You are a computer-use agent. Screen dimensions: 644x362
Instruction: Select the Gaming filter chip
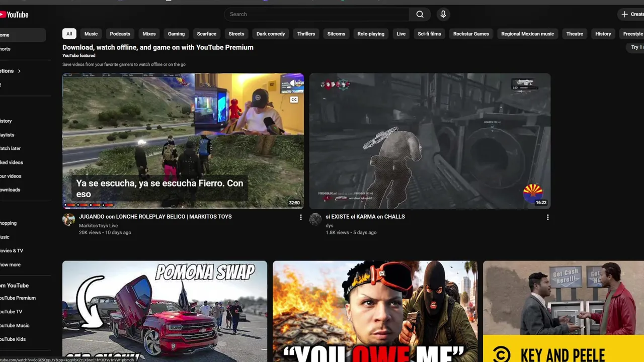coord(176,34)
